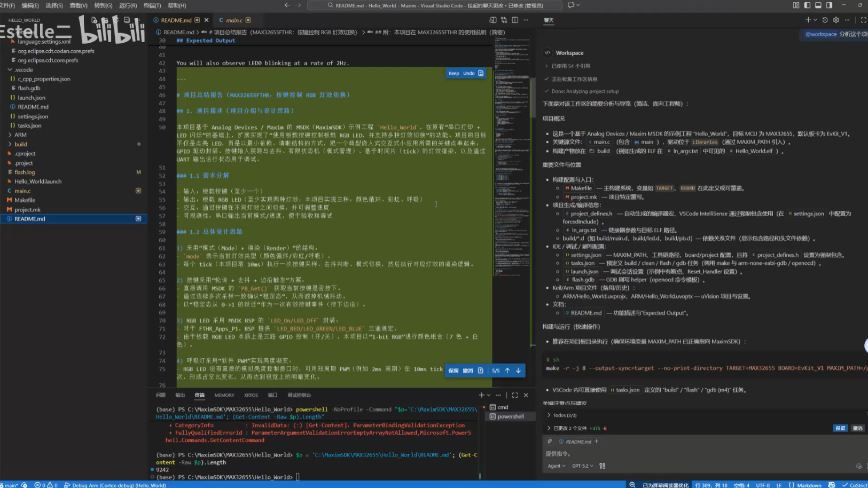This screenshot has width=868, height=488.
Task: Toggle the primary side bar
Action: [807, 5]
